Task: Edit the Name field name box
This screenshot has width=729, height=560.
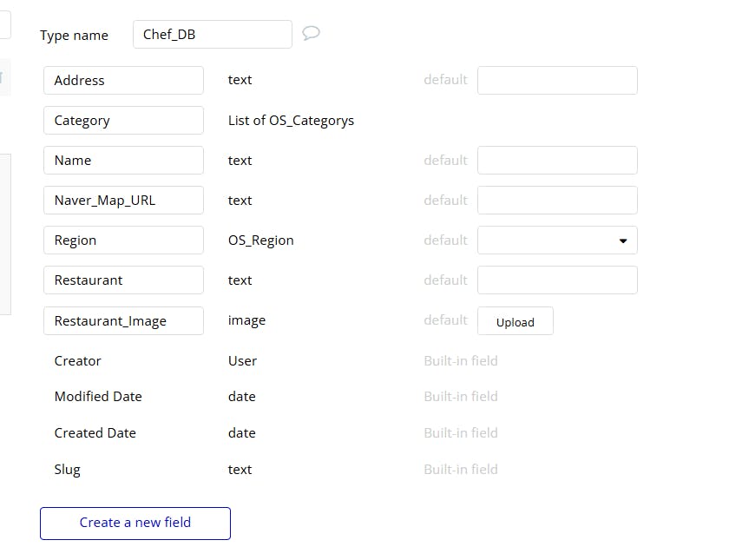Action: (123, 161)
